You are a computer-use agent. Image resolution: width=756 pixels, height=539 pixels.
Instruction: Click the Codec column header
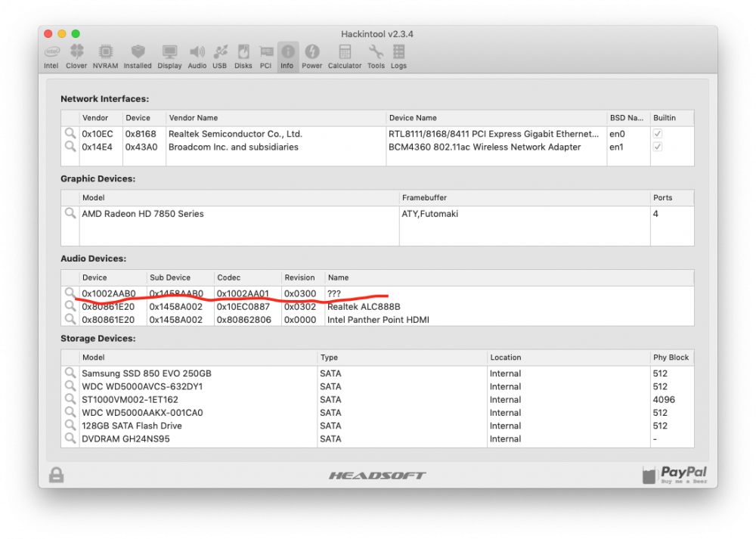click(x=248, y=277)
